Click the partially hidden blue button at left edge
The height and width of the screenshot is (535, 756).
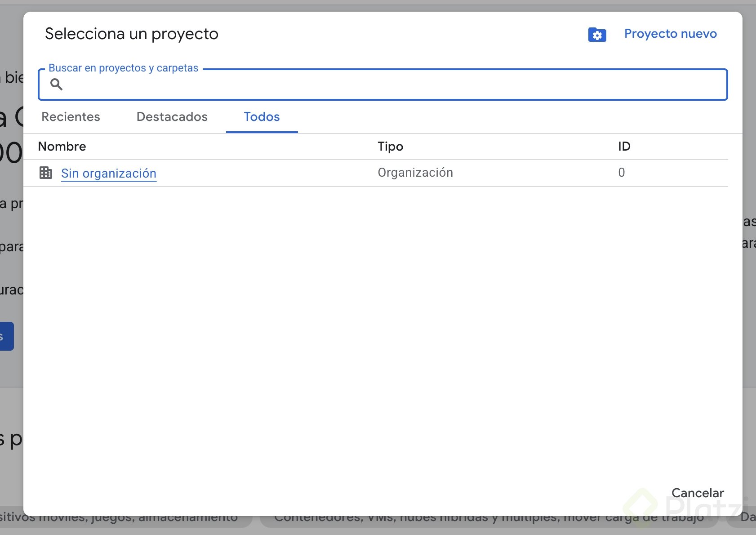(7, 336)
